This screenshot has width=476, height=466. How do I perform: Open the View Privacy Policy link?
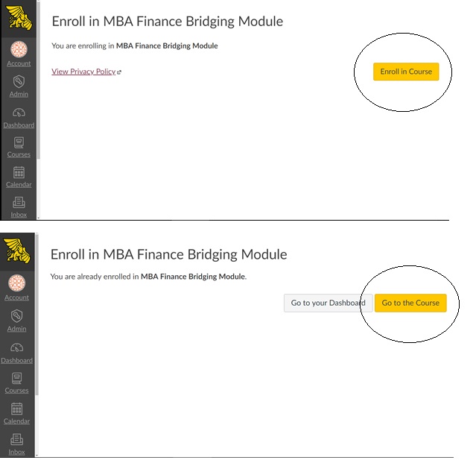(x=83, y=72)
